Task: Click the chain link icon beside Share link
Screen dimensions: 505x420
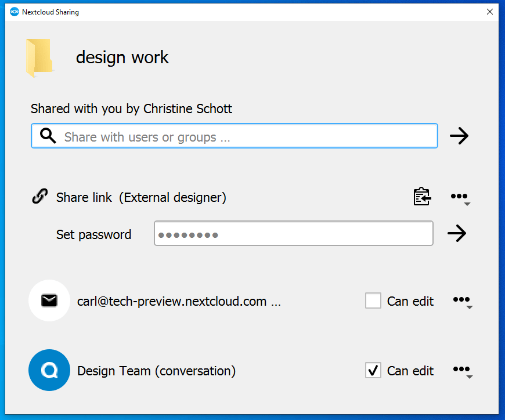Action: [40, 196]
